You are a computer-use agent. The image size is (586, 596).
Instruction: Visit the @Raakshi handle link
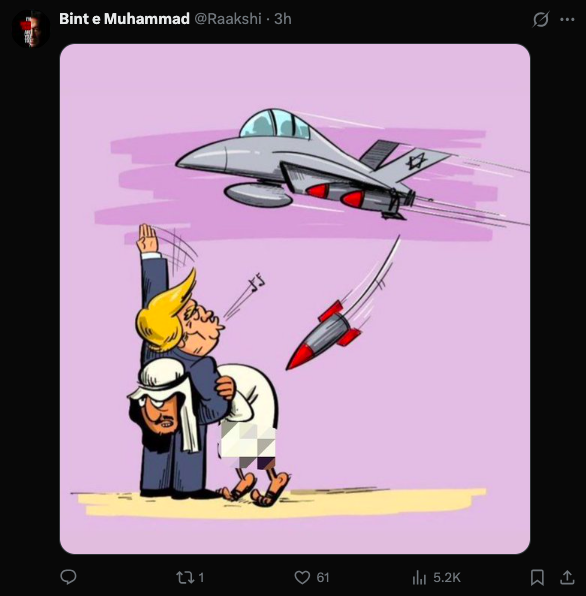[228, 19]
